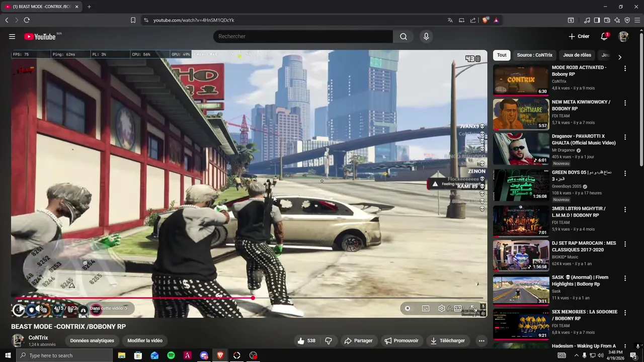The width and height of the screenshot is (644, 362).
Task: Open the page translate icon
Action: (x=450, y=20)
